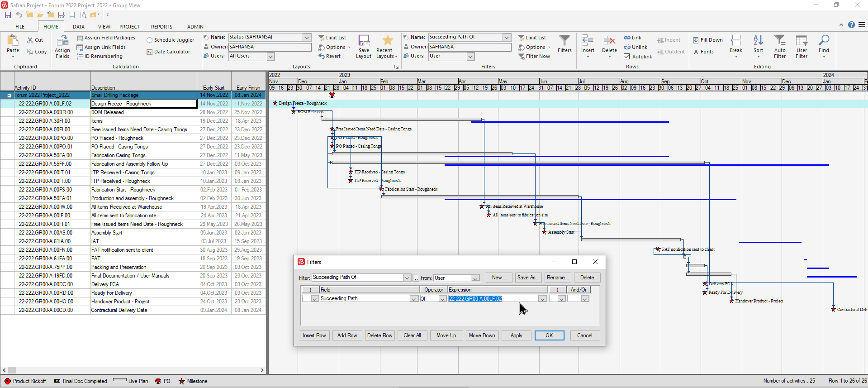Image resolution: width=868 pixels, height=388 pixels.
Task: Click the Print Preview icon in quick access toolbar
Action: (83, 15)
